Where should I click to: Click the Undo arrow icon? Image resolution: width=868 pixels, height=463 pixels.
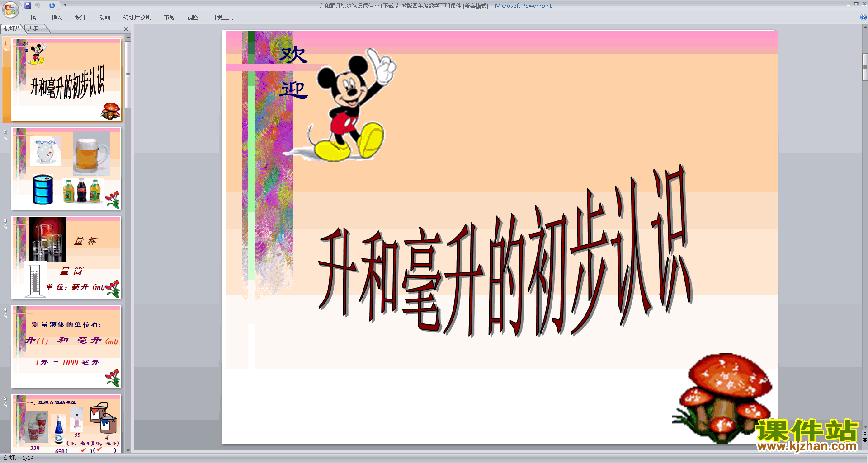coord(38,5)
